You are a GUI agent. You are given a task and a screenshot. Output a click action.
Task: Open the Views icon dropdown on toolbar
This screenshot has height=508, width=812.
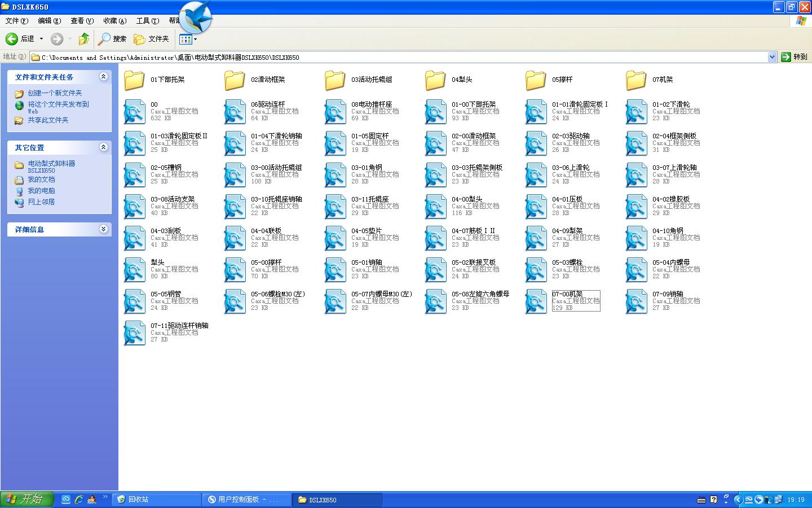point(195,39)
